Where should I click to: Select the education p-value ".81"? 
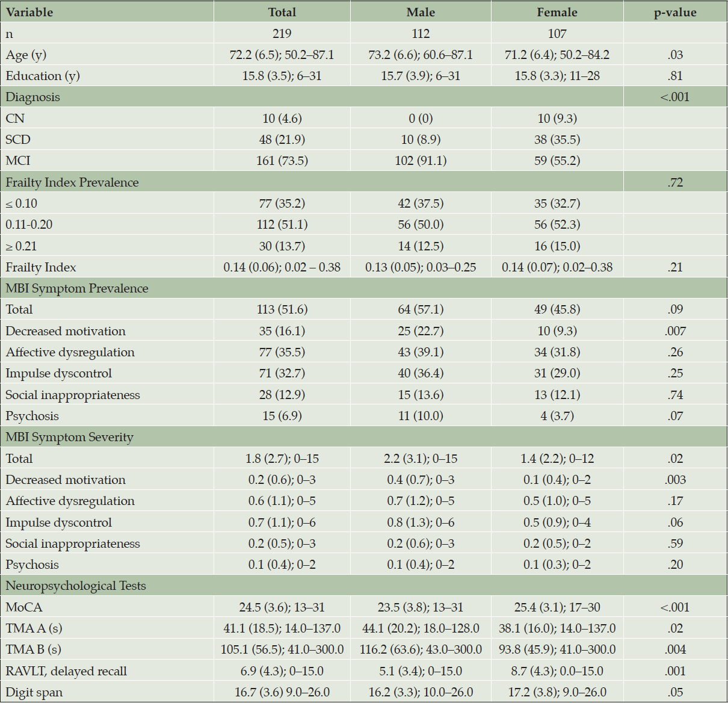[x=675, y=76]
